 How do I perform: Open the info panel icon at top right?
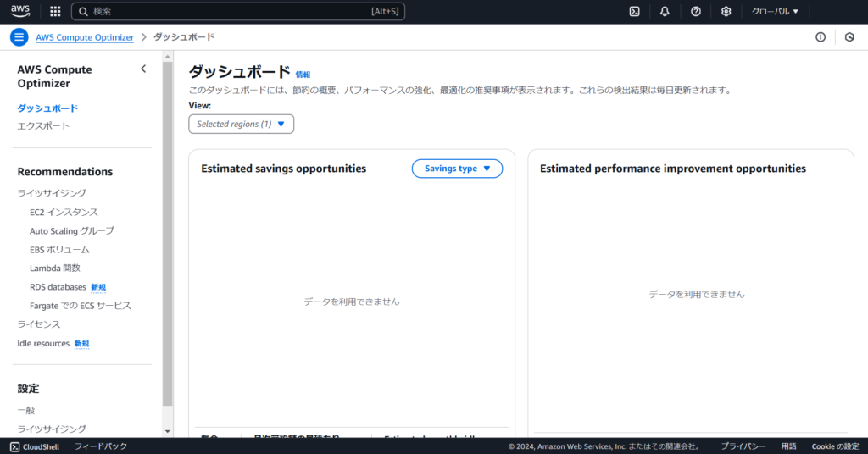click(821, 37)
